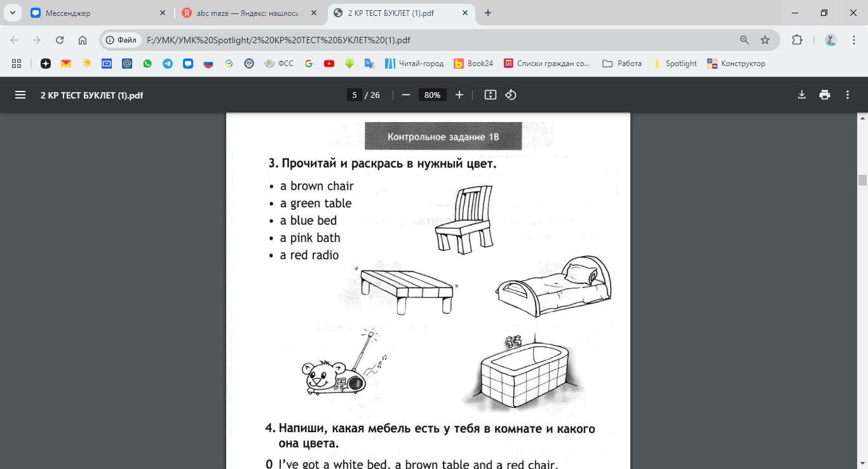The image size is (868, 469).
Task: Open the Chrome profile avatar
Action: (x=831, y=40)
